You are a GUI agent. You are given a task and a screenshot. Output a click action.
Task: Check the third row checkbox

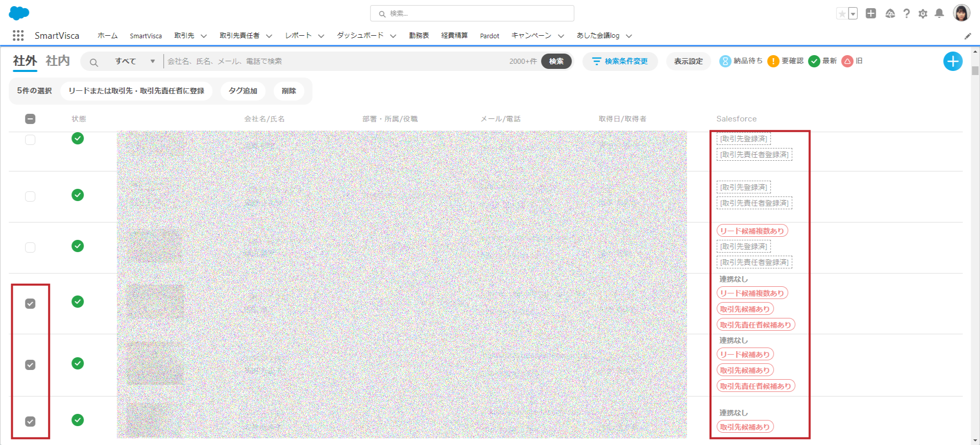coord(30,248)
